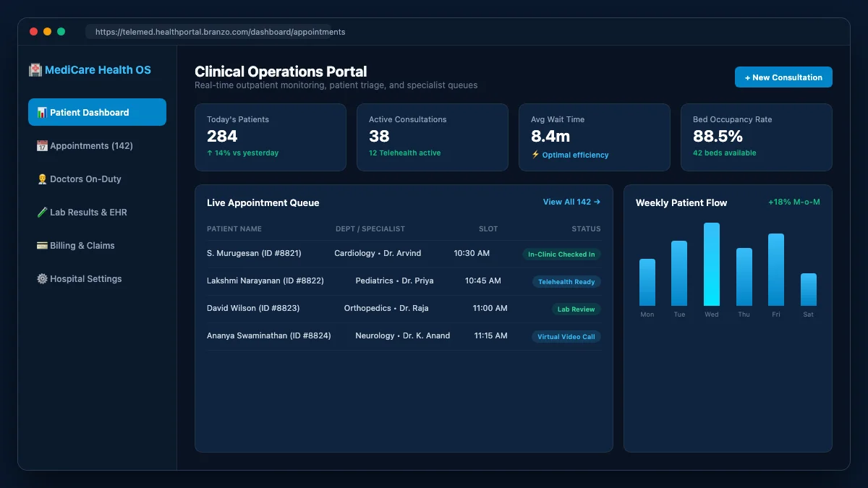Open Doctors On-Duty from the sidebar
This screenshot has height=488, width=868.
(97, 179)
